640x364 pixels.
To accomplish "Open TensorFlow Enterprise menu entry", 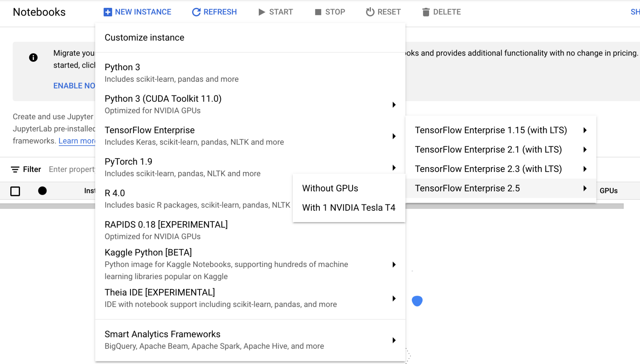I will point(250,136).
